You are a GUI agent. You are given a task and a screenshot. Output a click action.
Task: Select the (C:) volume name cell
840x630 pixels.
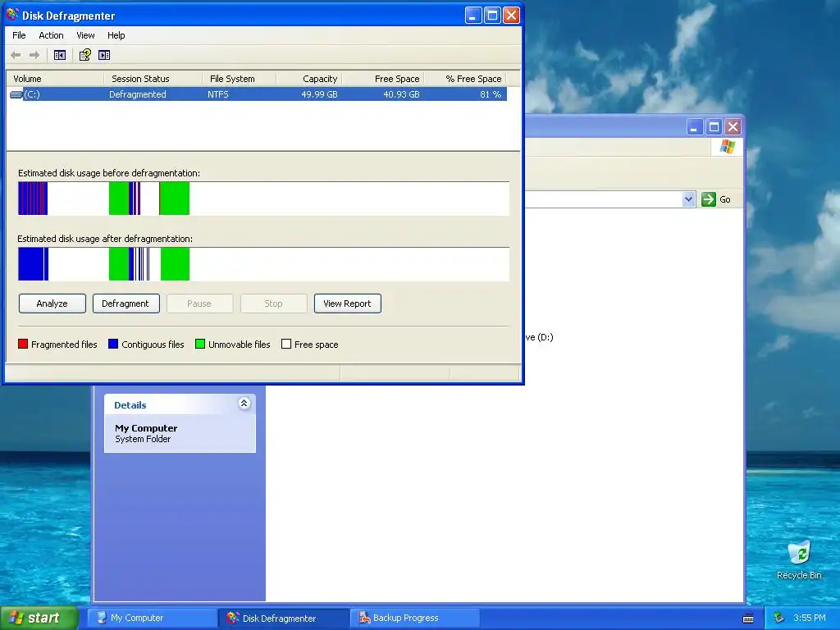point(32,94)
